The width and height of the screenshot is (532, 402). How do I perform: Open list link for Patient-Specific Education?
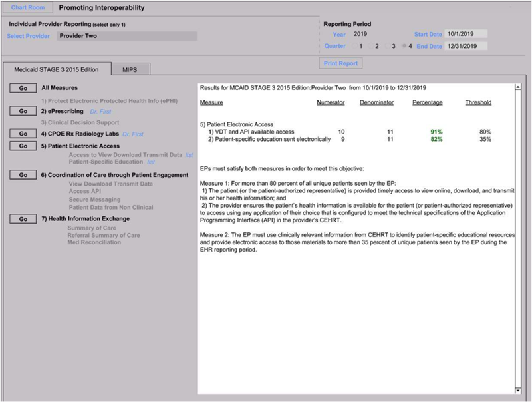[151, 162]
